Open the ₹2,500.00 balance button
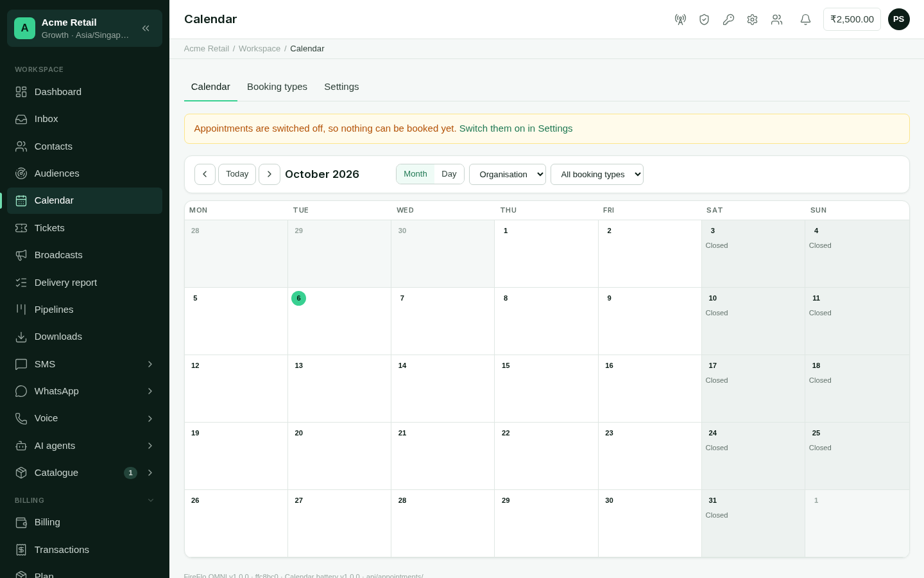 (852, 19)
